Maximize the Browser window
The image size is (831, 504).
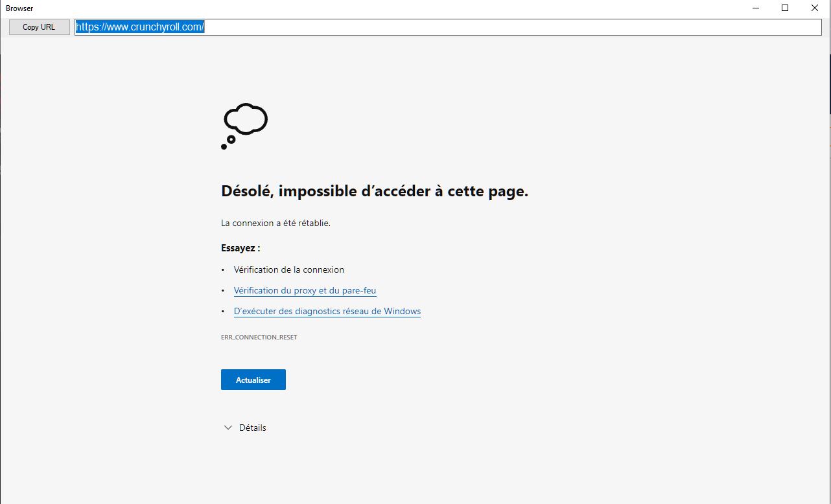coord(785,8)
